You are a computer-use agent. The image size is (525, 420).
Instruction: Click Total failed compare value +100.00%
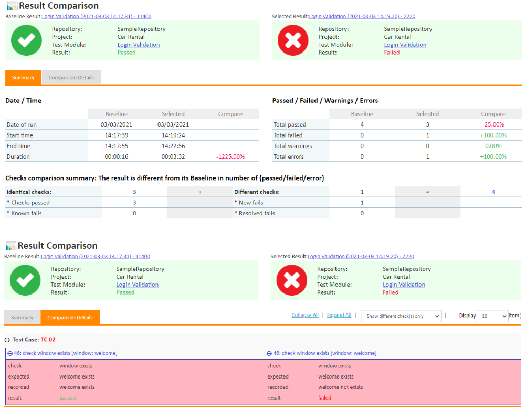point(493,135)
